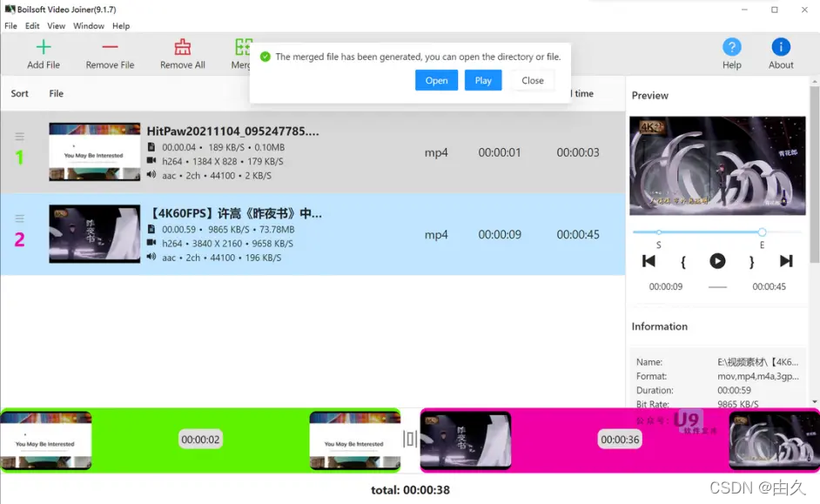Click the drag handle of file row 1
Viewport: 820px width, 504px height.
[19, 137]
